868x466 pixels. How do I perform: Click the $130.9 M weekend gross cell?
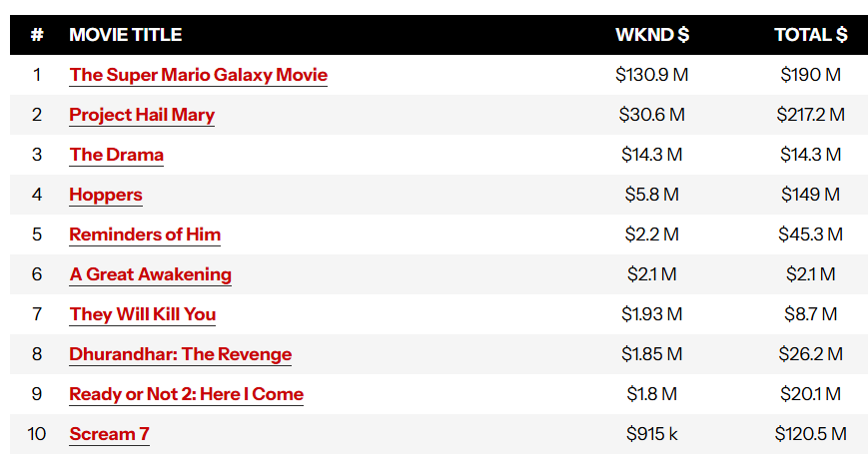tap(652, 75)
